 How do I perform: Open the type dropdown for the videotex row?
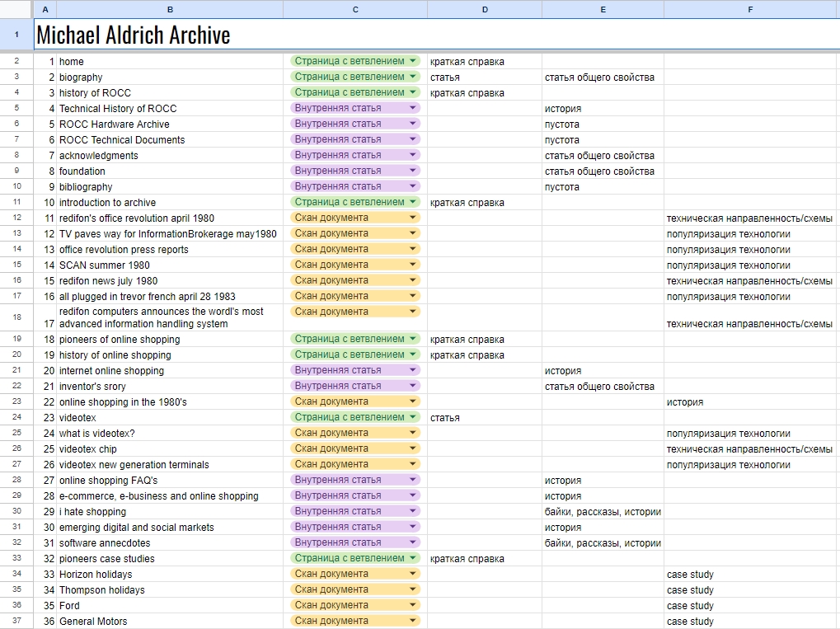[x=412, y=417]
